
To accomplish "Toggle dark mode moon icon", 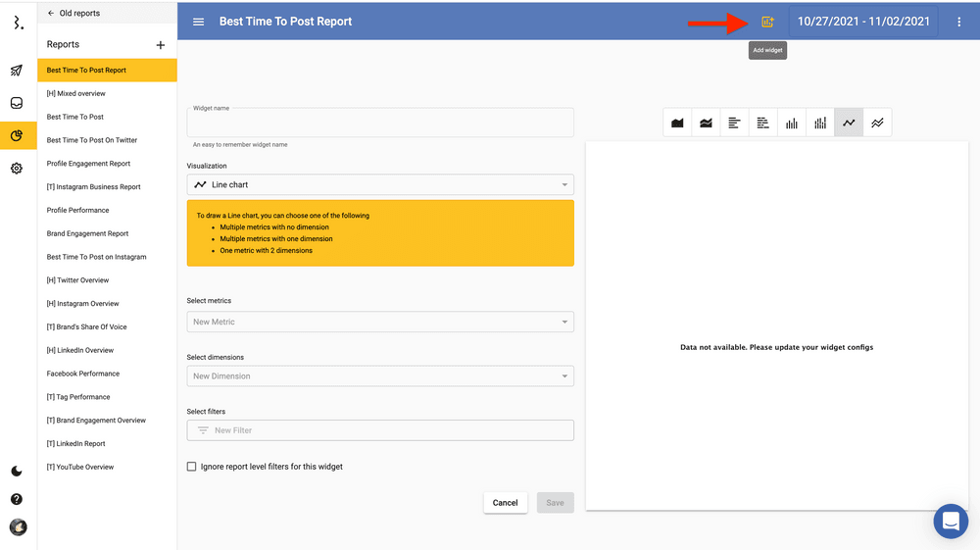I will pyautogui.click(x=17, y=472).
